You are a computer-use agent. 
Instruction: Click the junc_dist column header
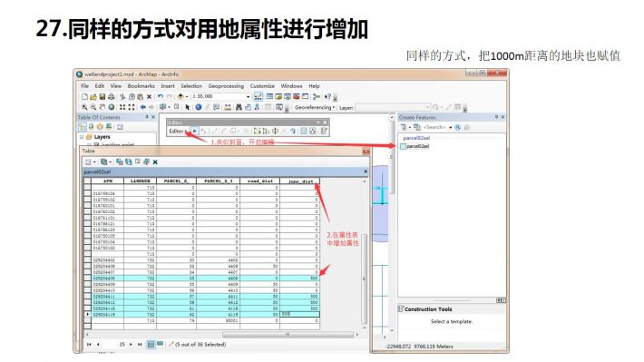(x=300, y=181)
